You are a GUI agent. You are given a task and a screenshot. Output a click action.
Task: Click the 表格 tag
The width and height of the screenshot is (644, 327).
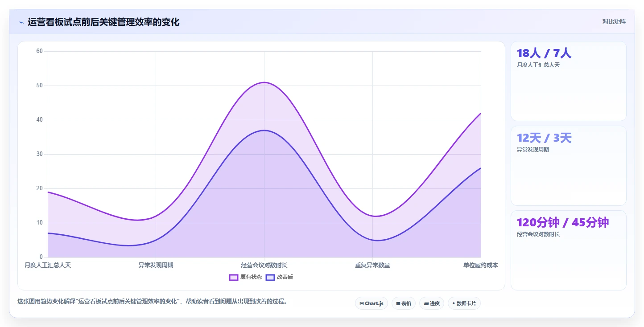(x=404, y=303)
